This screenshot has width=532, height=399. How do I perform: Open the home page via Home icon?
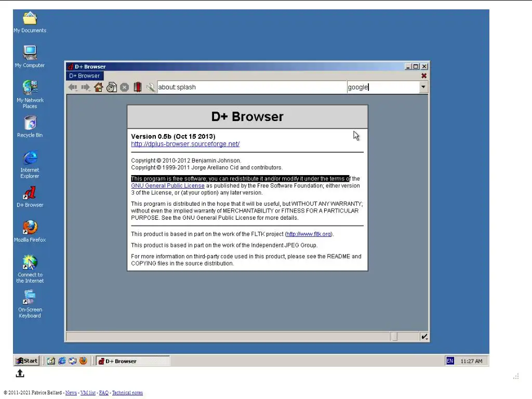[98, 87]
